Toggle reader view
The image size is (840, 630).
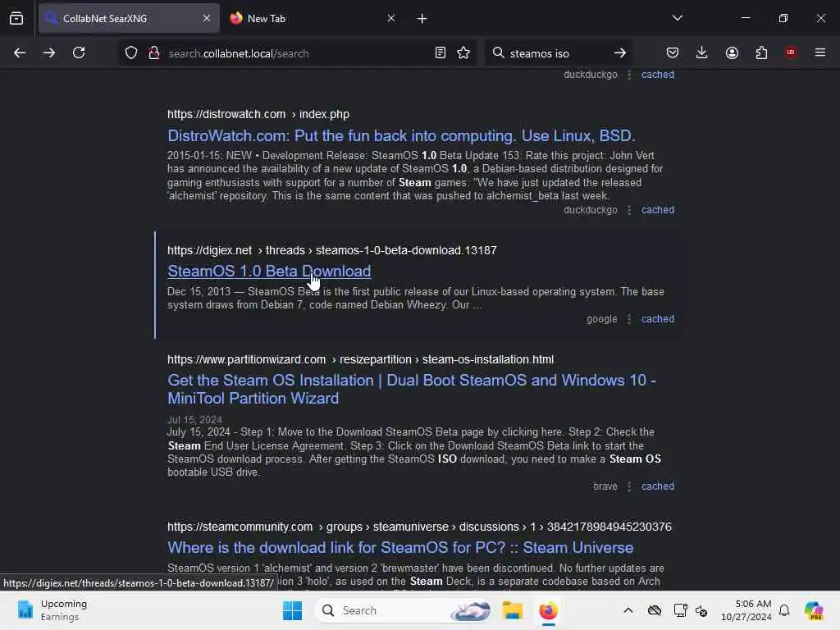441,53
